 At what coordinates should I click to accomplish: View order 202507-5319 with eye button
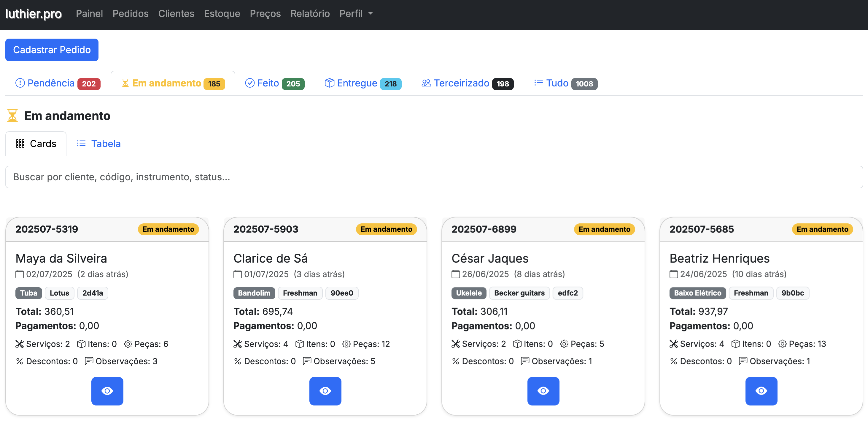(x=107, y=391)
